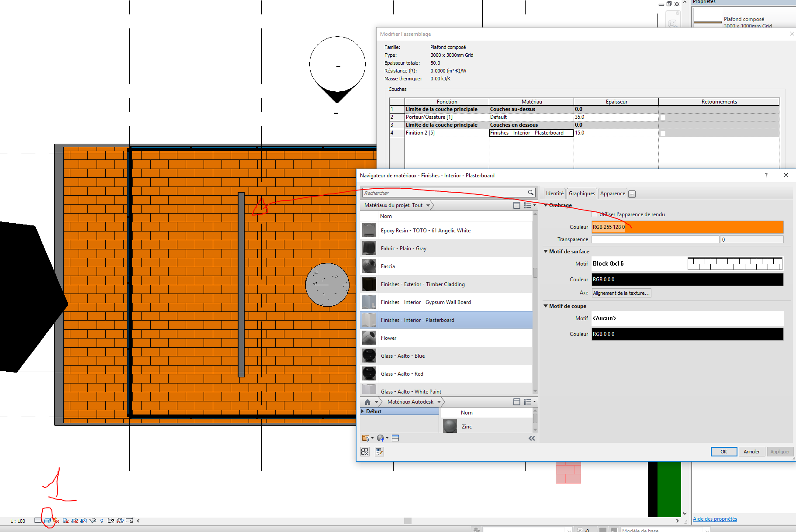Screen dimensions: 796x532
Task: Open the visual style cube icon
Action: 47,521
